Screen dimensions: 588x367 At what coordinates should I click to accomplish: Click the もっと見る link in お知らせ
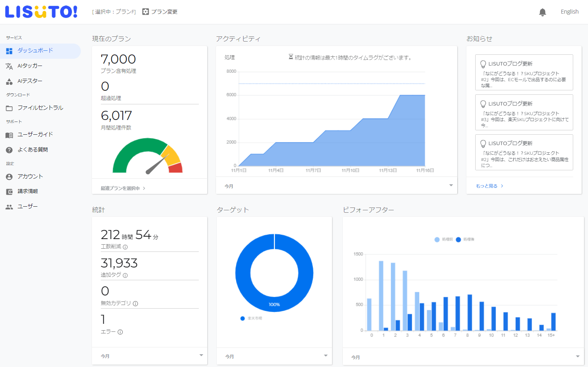489,185
